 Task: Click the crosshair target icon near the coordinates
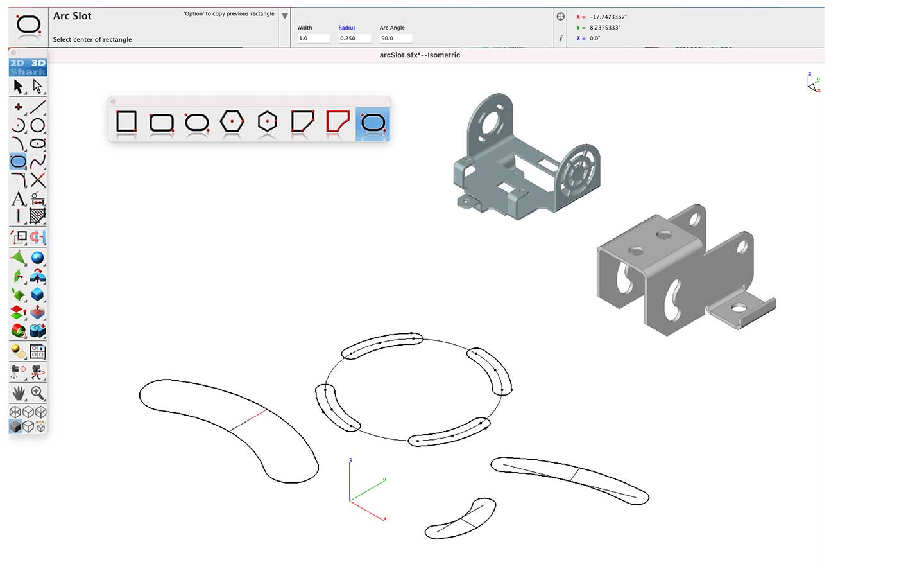[x=560, y=15]
